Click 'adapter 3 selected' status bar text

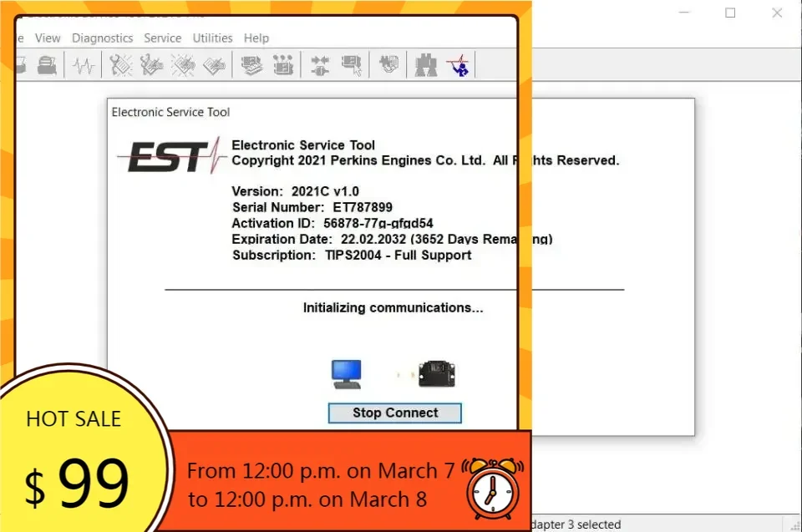[576, 524]
